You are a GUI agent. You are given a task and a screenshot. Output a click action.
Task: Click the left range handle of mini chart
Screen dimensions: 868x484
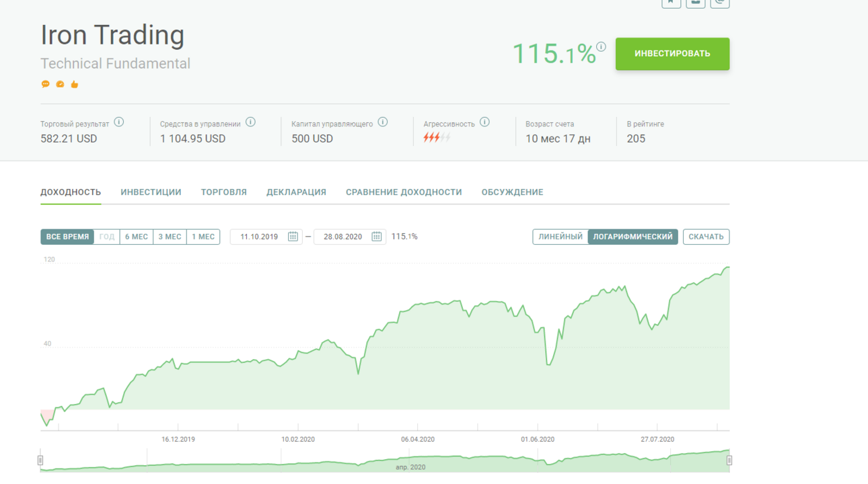point(40,460)
